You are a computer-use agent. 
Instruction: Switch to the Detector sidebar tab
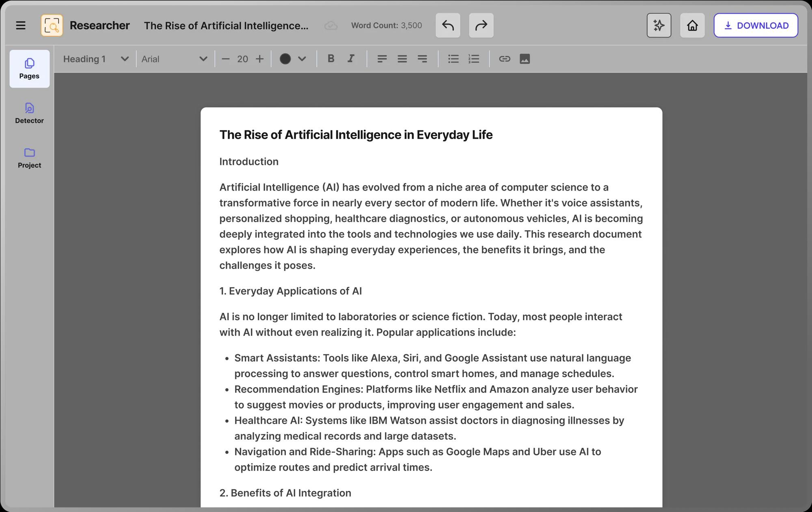29,113
